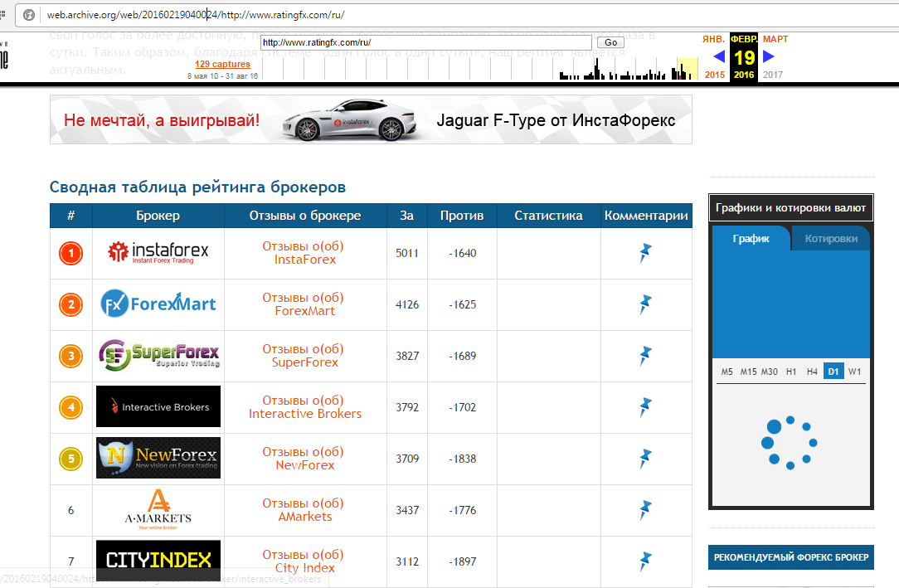Open the Jaguar F-Type InstaForex banner
This screenshot has width=899, height=588.
coord(371,119)
